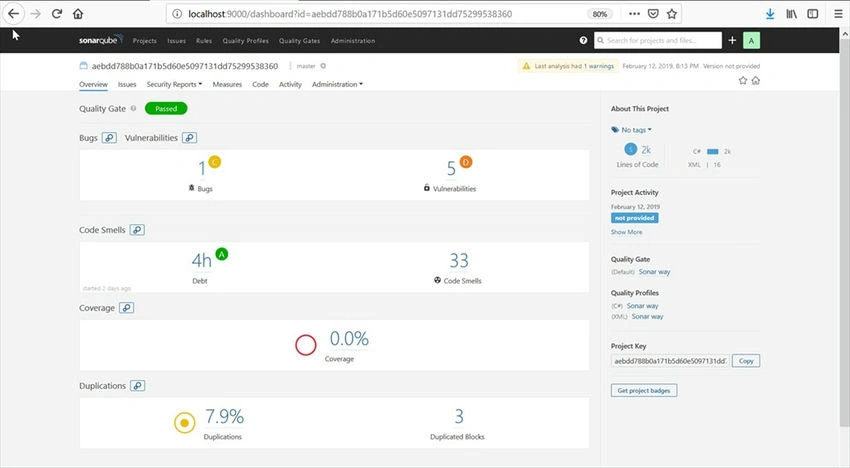The image size is (850, 468).
Task: Switch to the Measures tab
Action: click(x=227, y=85)
